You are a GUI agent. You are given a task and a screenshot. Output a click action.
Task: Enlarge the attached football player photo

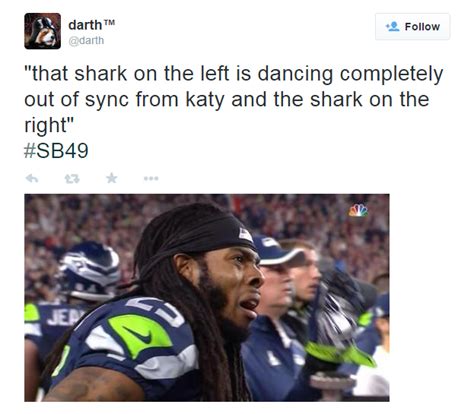(207, 298)
